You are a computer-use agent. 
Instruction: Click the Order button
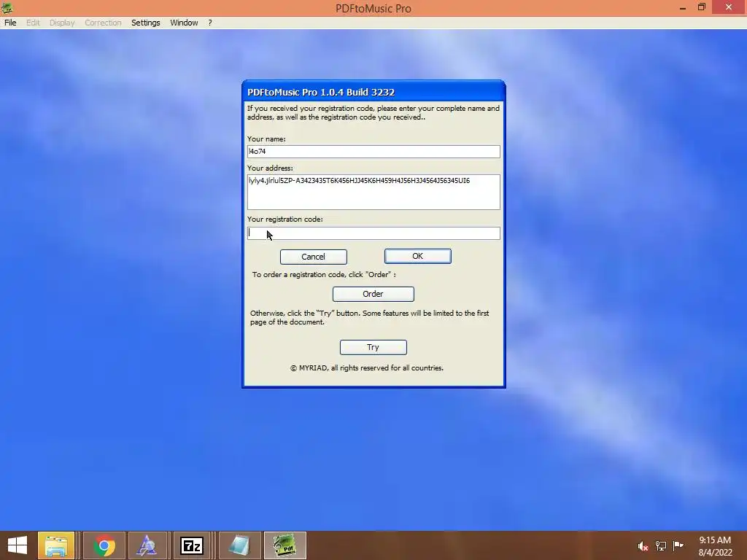tap(373, 294)
